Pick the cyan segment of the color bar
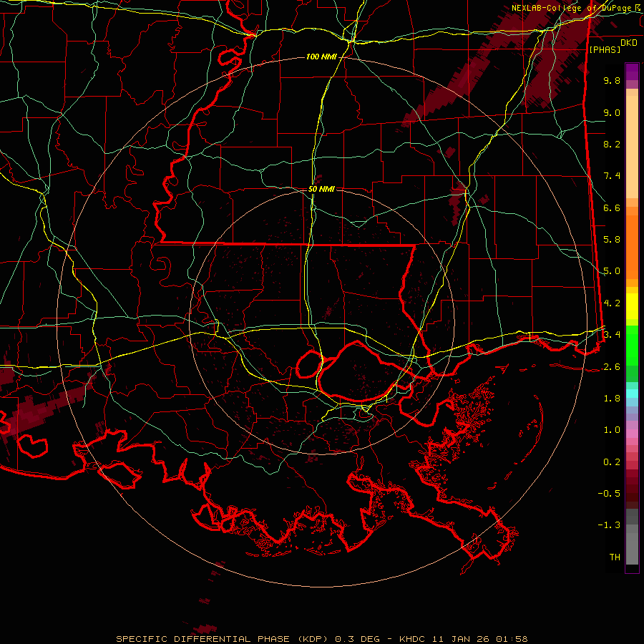This screenshot has height=644, width=644. pyautogui.click(x=632, y=394)
